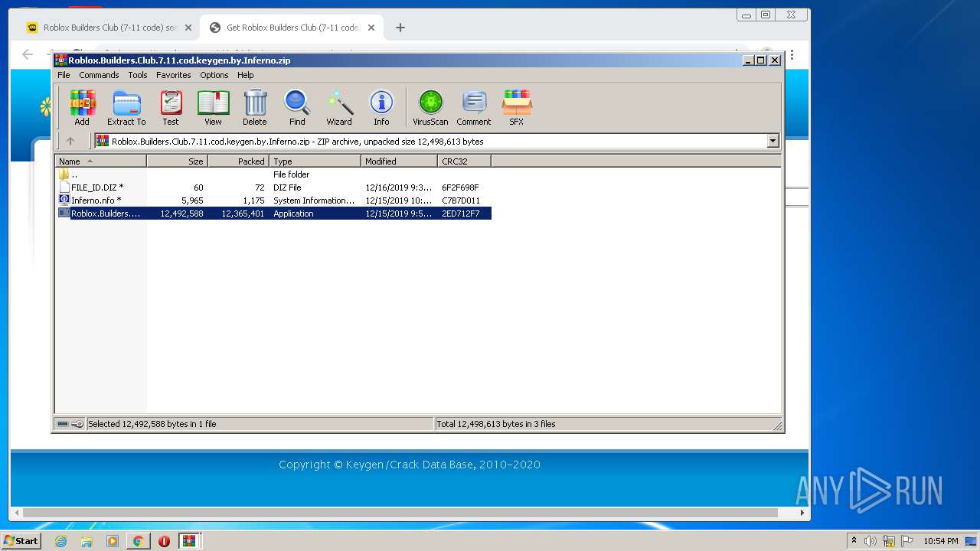Open Chrome menu three-dots icon
980x551 pixels.
[792, 54]
